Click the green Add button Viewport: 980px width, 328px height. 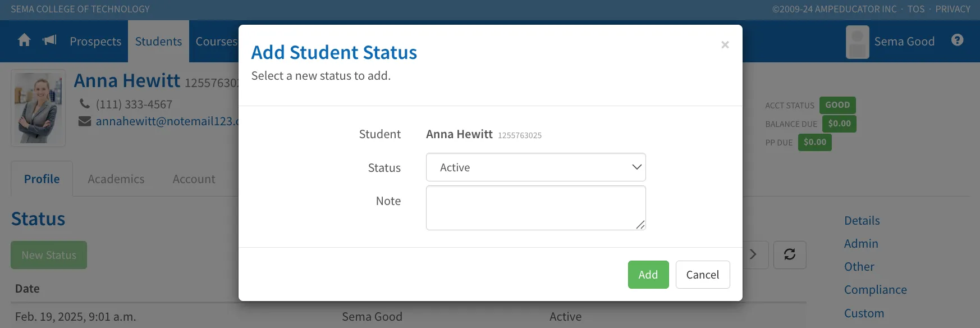[x=648, y=275]
